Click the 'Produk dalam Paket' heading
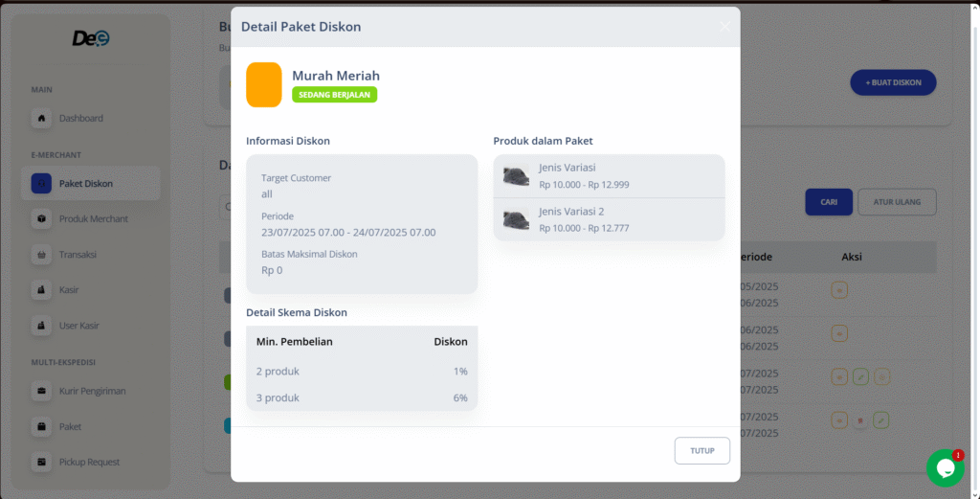980x499 pixels. 543,142
